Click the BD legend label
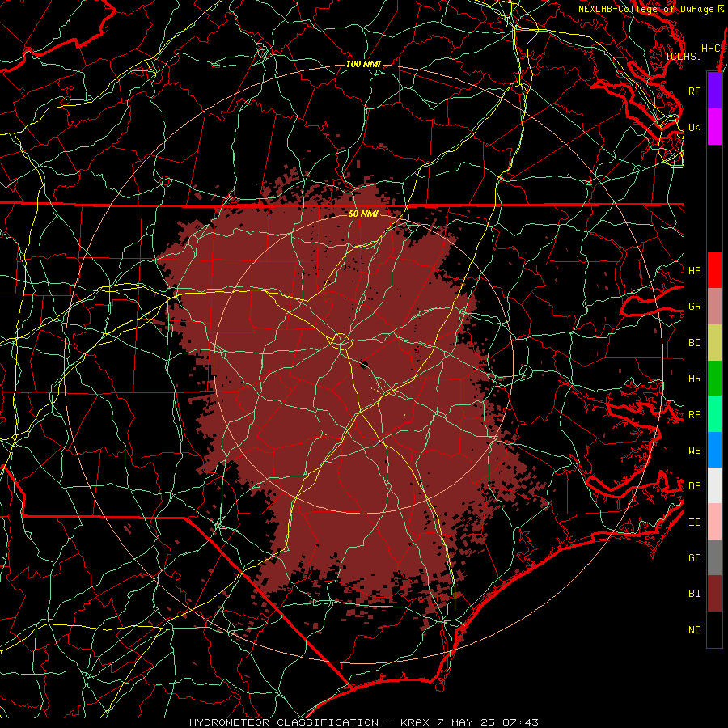Viewport: 728px width, 728px height. [x=695, y=343]
